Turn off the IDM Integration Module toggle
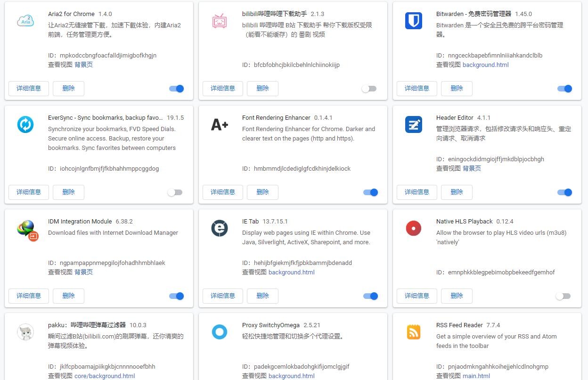This screenshot has height=380, width=588. (x=176, y=296)
